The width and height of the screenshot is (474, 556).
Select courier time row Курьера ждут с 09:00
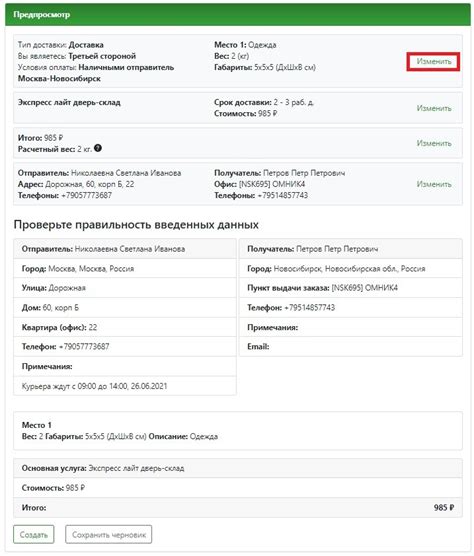click(125, 386)
